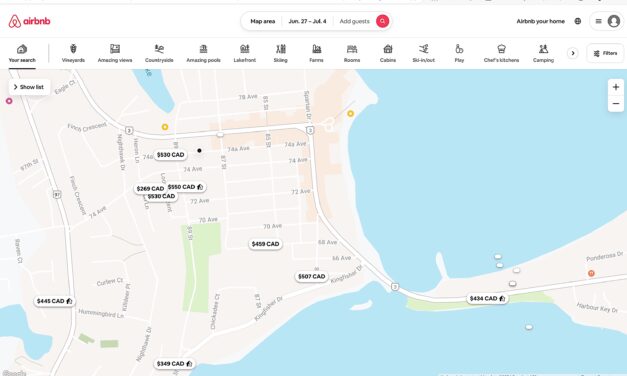This screenshot has width=627, height=376.
Task: Select the Lakefront category
Action: click(x=245, y=54)
